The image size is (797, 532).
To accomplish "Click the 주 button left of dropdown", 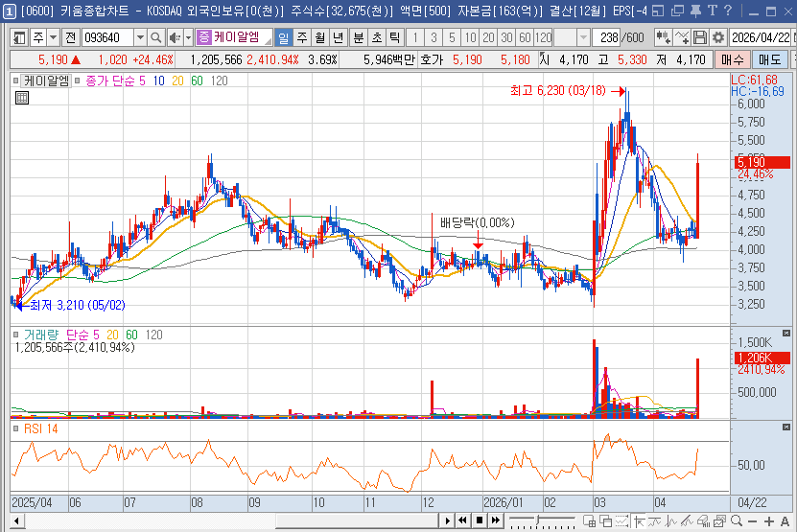I will click(38, 37).
